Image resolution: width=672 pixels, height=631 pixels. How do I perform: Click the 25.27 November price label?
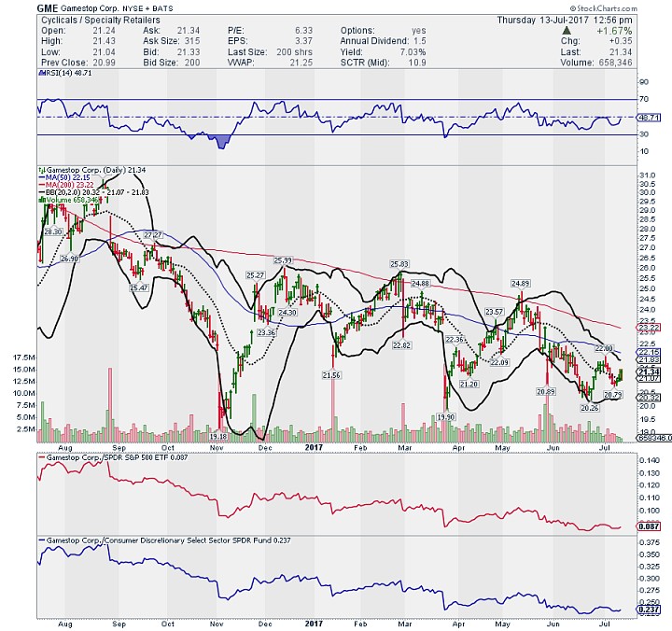tap(255, 275)
